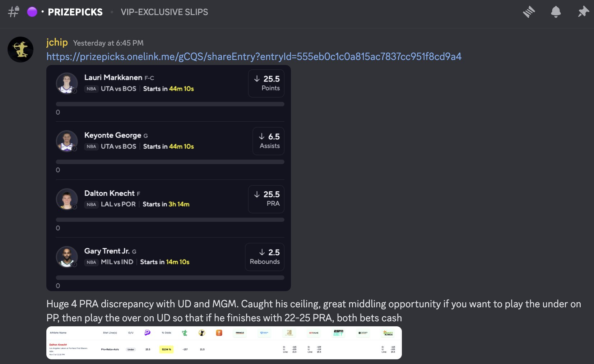The width and height of the screenshot is (594, 364).
Task: Click the PRIZEPICKS channel name
Action: point(75,12)
